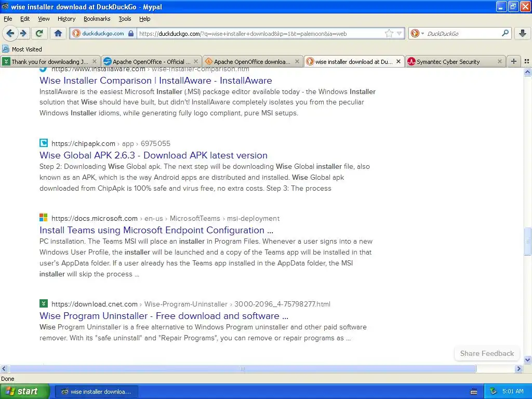Open the Tools menu
Viewport: 532px width, 399px height.
125,19
